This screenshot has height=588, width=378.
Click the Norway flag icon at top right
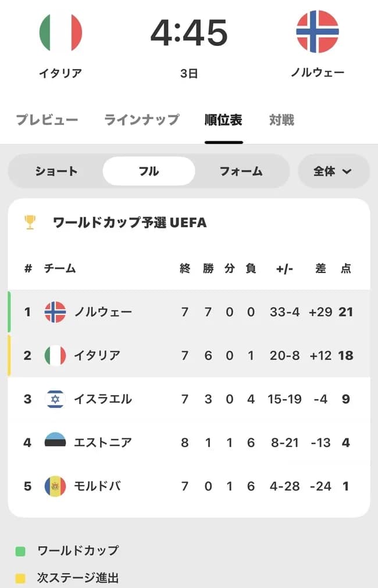(x=318, y=33)
